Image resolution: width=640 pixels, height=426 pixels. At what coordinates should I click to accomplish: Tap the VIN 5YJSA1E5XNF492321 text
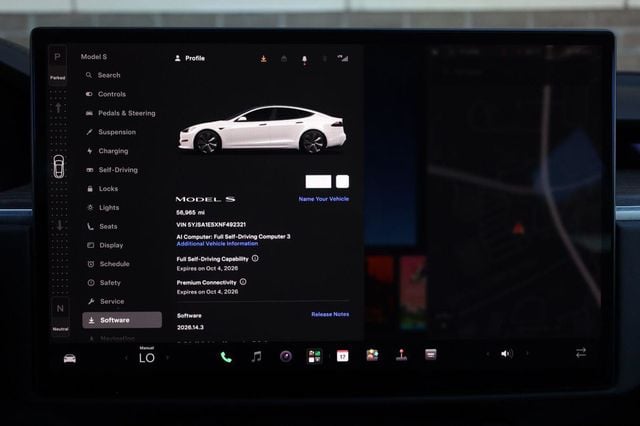[211, 224]
